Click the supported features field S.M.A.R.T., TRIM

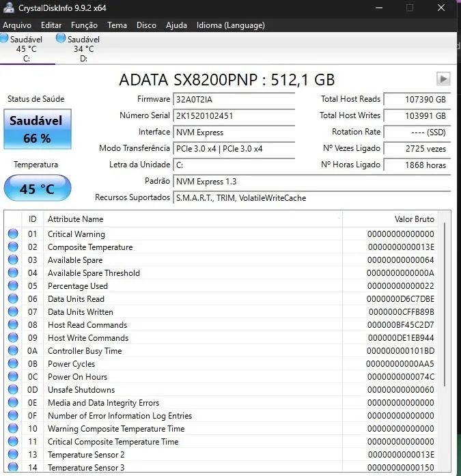tap(311, 197)
